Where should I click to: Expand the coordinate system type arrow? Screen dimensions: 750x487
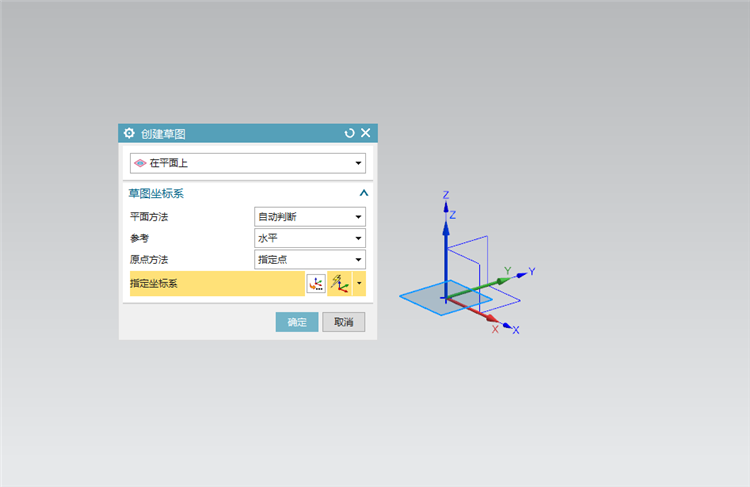click(359, 283)
